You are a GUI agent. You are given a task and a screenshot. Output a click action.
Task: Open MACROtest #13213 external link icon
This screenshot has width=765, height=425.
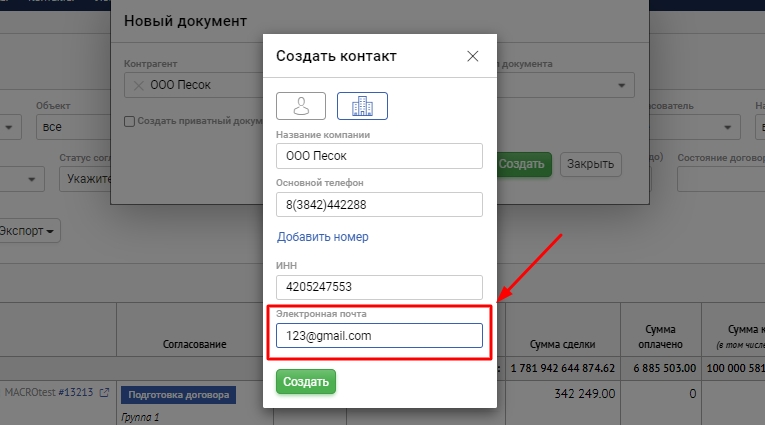pyautogui.click(x=105, y=393)
